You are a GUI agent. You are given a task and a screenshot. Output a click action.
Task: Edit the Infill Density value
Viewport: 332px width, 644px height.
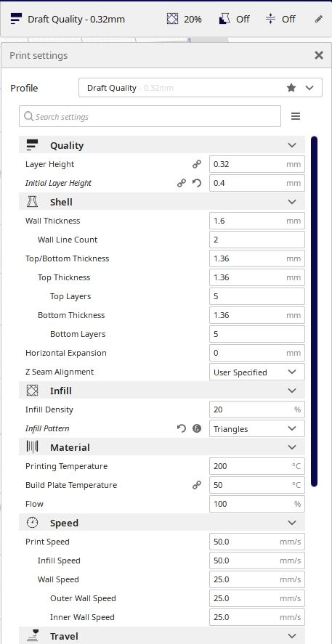[x=257, y=410]
